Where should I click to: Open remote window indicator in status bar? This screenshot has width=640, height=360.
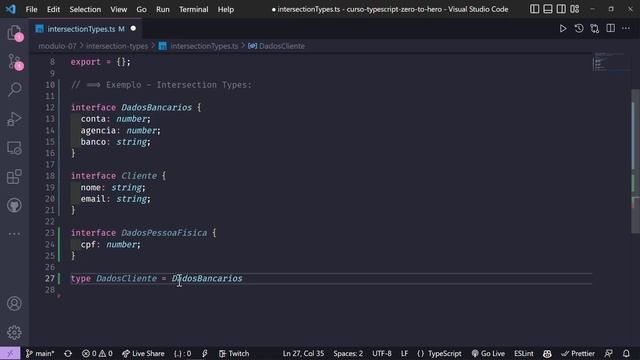coord(10,353)
